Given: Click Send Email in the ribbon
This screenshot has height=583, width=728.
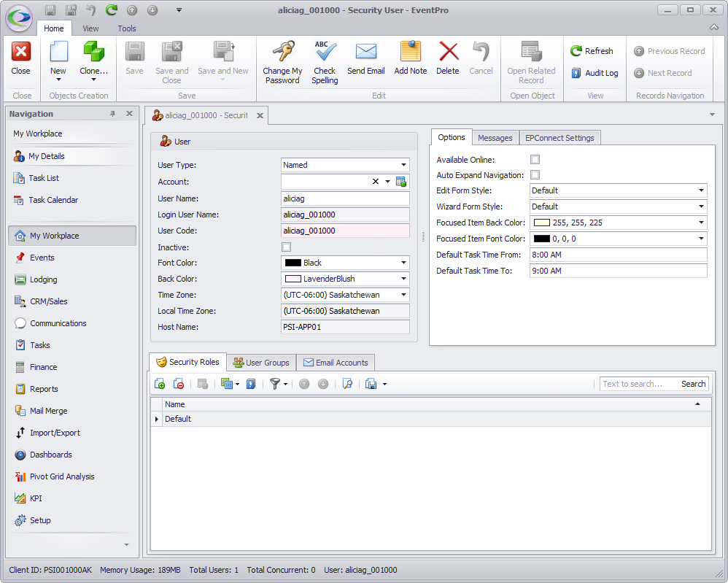Looking at the screenshot, I should [x=366, y=58].
